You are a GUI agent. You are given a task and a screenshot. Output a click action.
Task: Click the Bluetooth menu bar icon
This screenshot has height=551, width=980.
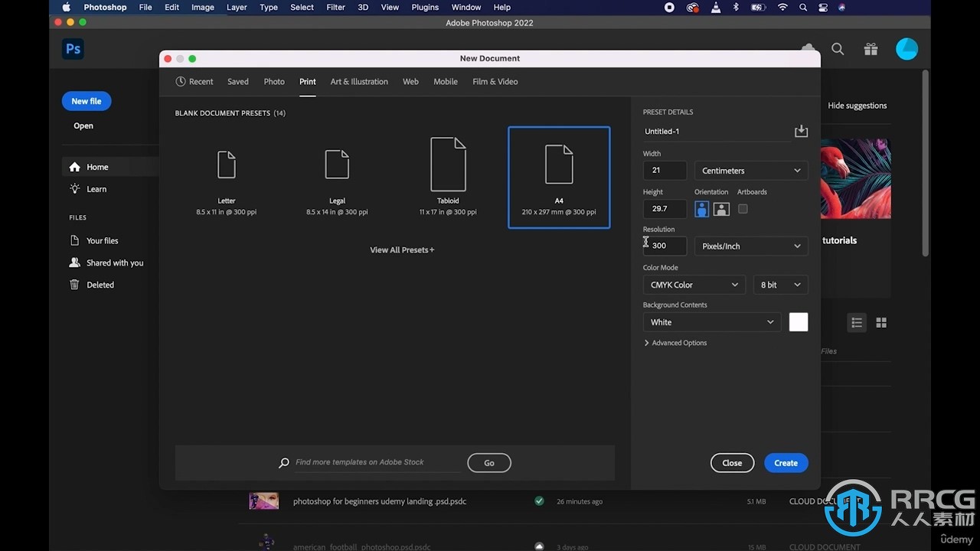tap(737, 7)
